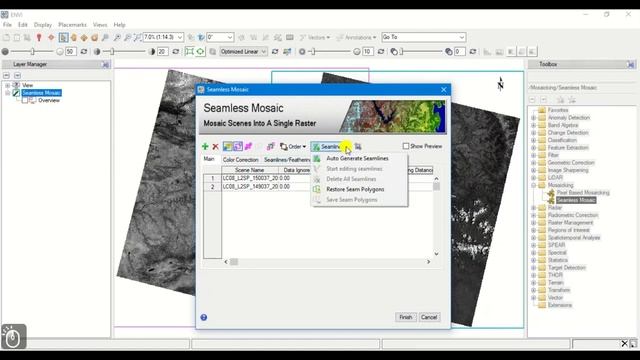
Task: Select the Fly tool icon
Action: pyautogui.click(x=84, y=37)
